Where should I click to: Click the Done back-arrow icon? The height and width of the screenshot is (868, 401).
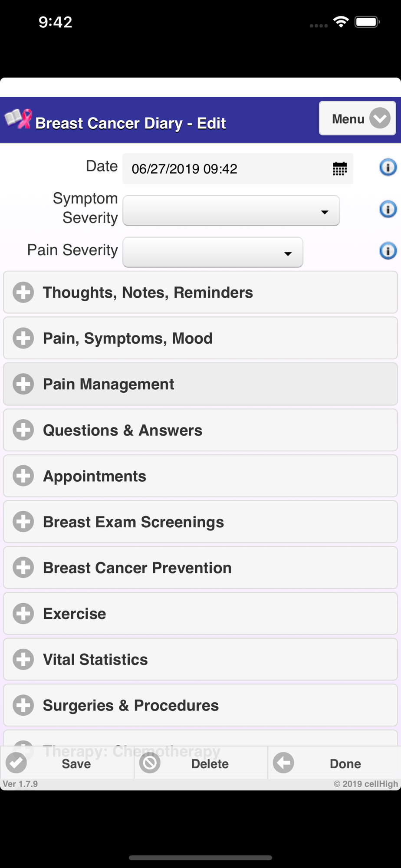[284, 763]
